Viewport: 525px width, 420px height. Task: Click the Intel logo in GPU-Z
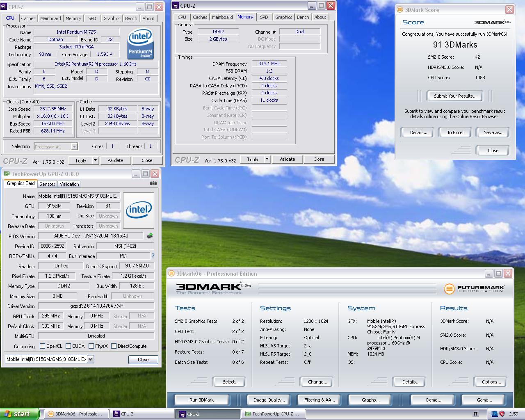(139, 210)
